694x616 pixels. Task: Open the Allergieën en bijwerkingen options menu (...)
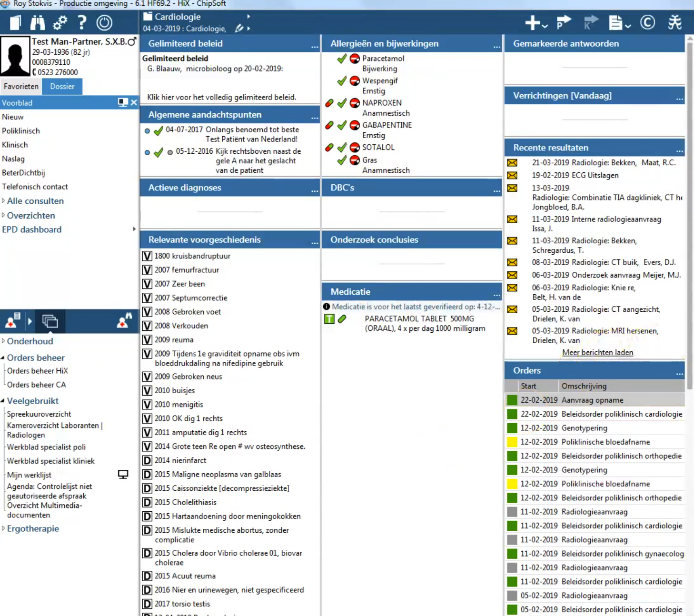[x=496, y=46]
